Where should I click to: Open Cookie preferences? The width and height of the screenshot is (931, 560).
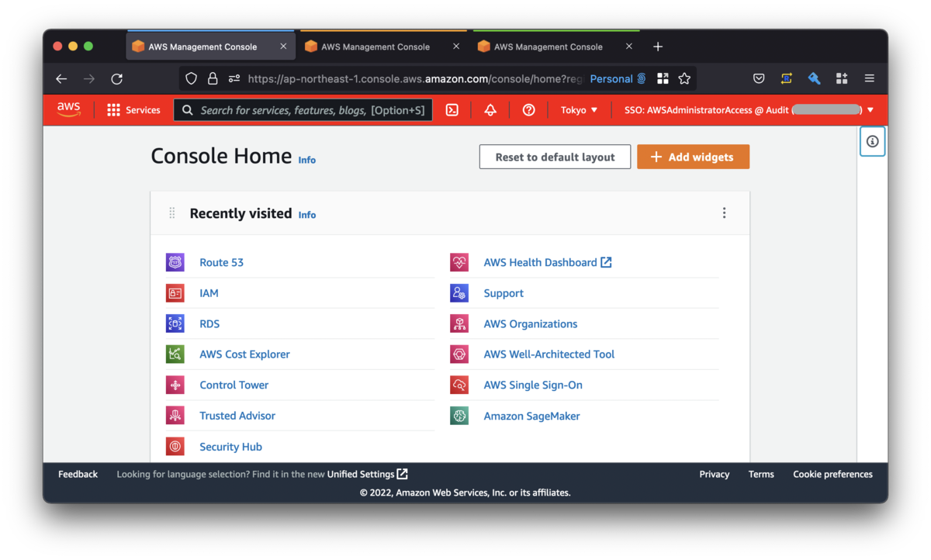(x=832, y=474)
